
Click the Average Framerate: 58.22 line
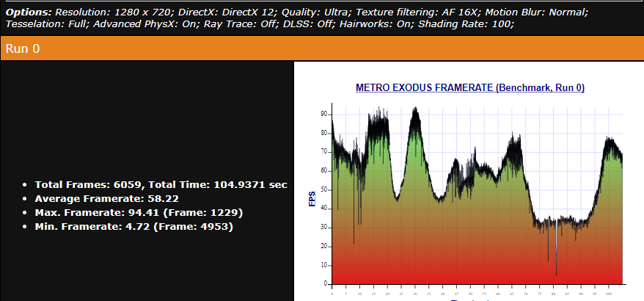pyautogui.click(x=107, y=199)
